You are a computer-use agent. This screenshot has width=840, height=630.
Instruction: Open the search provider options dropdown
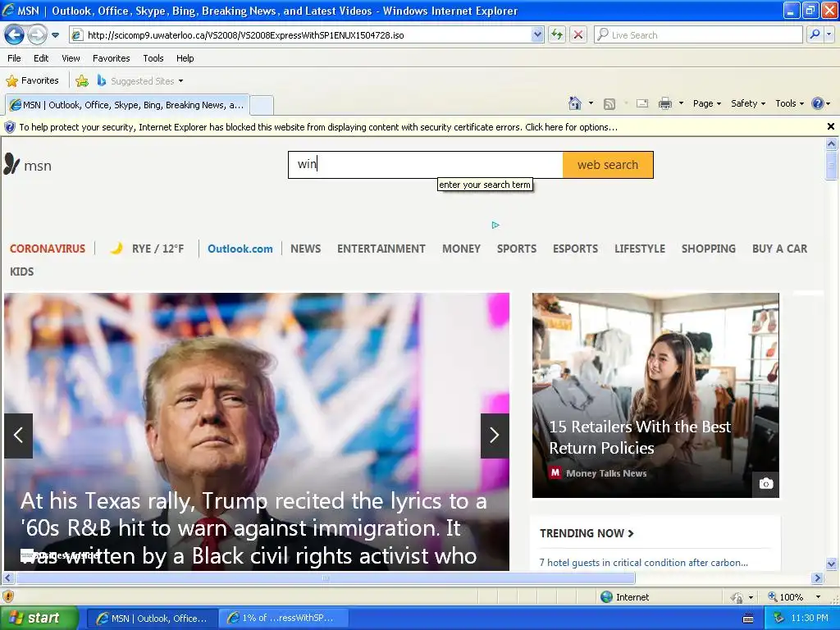coord(829,35)
